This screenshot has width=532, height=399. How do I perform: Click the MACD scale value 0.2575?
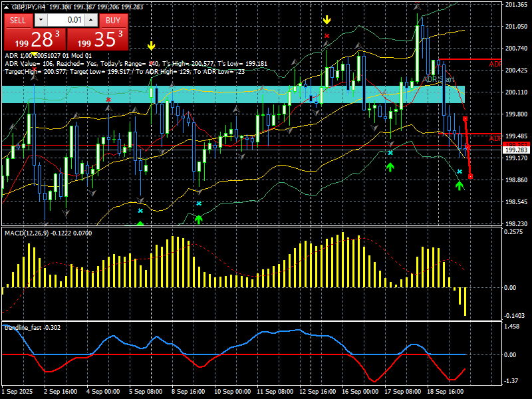coord(513,232)
